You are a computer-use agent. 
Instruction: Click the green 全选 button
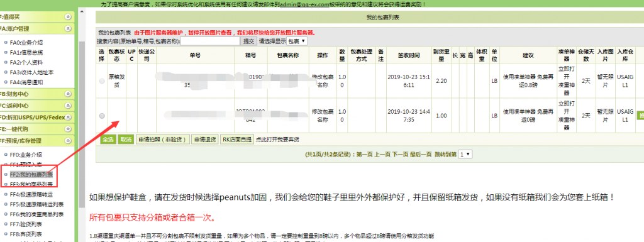(x=108, y=140)
